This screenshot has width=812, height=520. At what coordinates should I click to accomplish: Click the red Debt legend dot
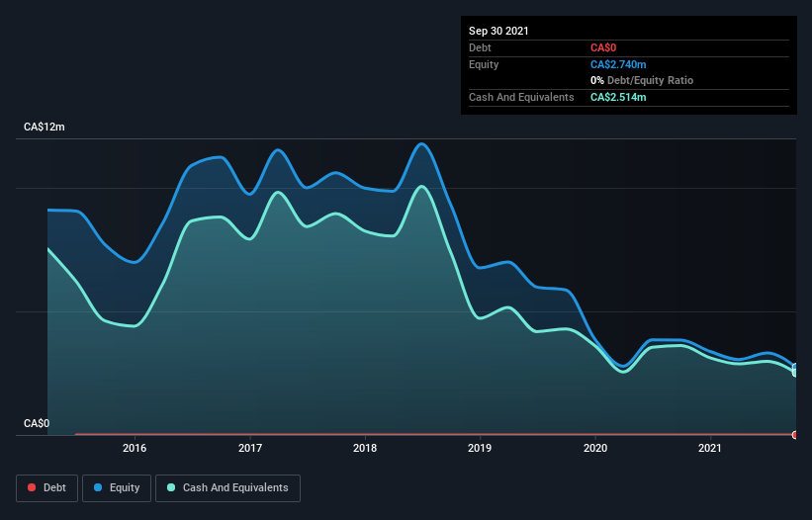32,487
